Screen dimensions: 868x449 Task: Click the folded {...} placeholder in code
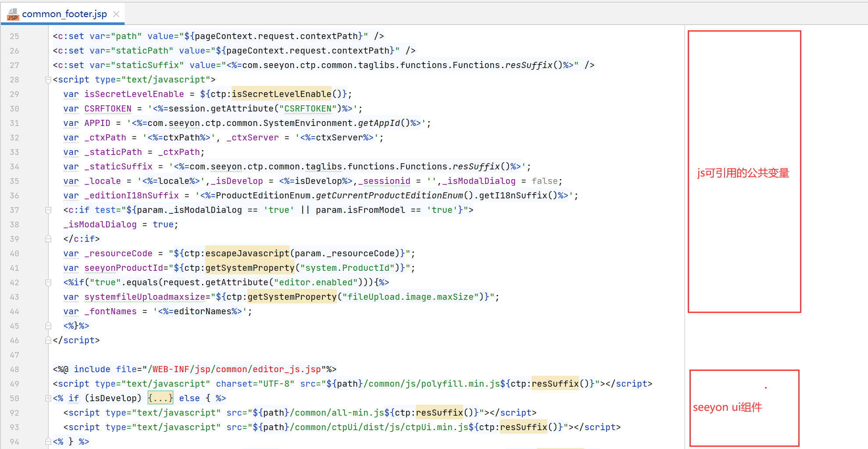(x=160, y=399)
